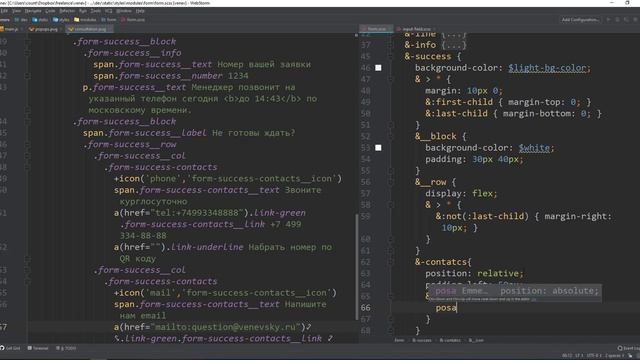Open the TODO tool window

click(66, 348)
